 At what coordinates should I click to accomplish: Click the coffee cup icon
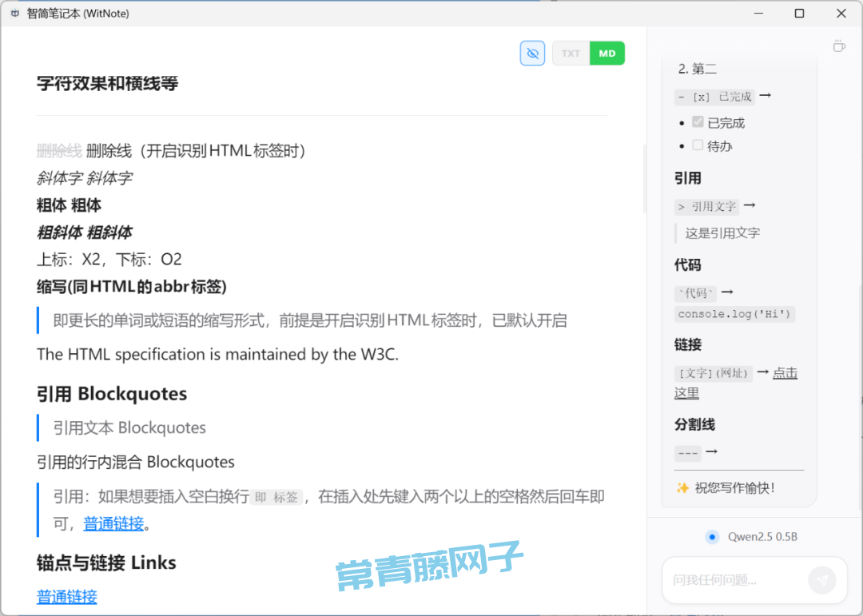click(x=839, y=46)
